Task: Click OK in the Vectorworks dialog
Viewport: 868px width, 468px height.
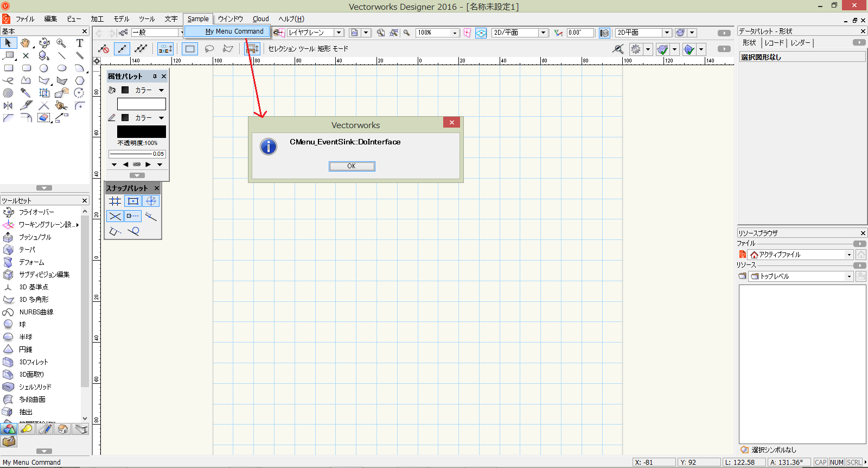Action: 352,166
